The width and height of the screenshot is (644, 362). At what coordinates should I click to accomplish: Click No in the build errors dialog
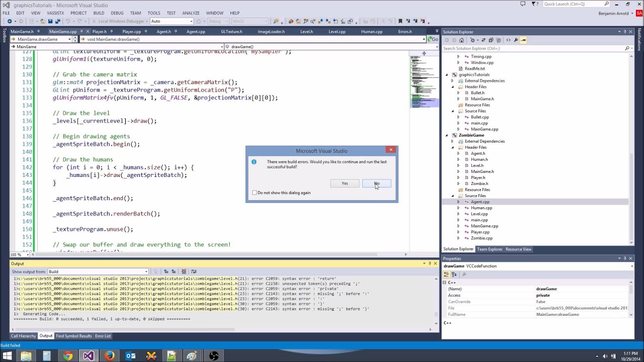[376, 184]
